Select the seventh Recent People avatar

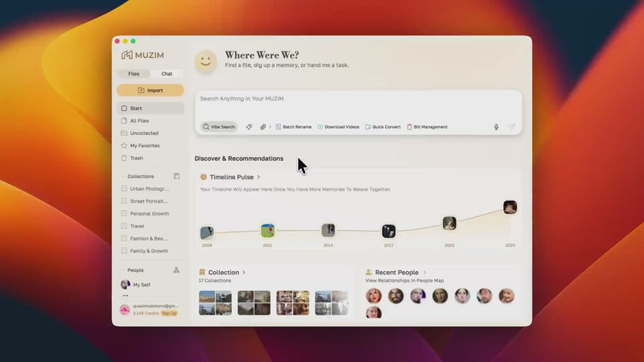(506, 296)
